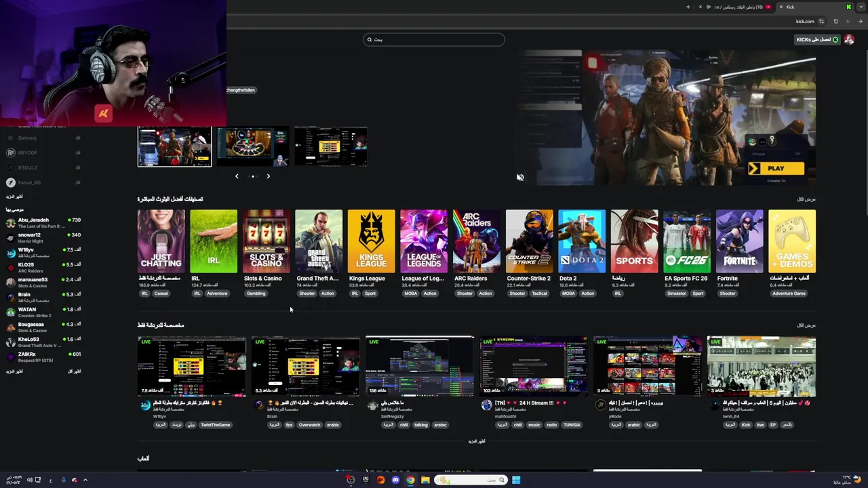Open ZAIKRx channel in sidebar
Viewport: 868px width, 488px height.
[43, 357]
